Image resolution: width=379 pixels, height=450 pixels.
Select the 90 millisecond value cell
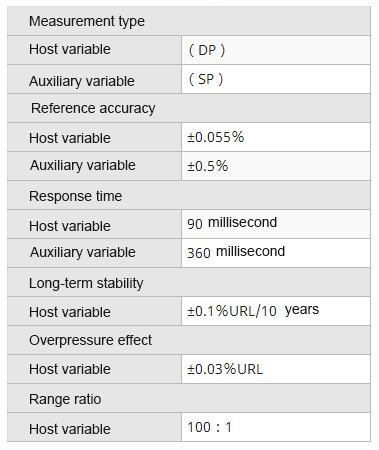(x=276, y=224)
